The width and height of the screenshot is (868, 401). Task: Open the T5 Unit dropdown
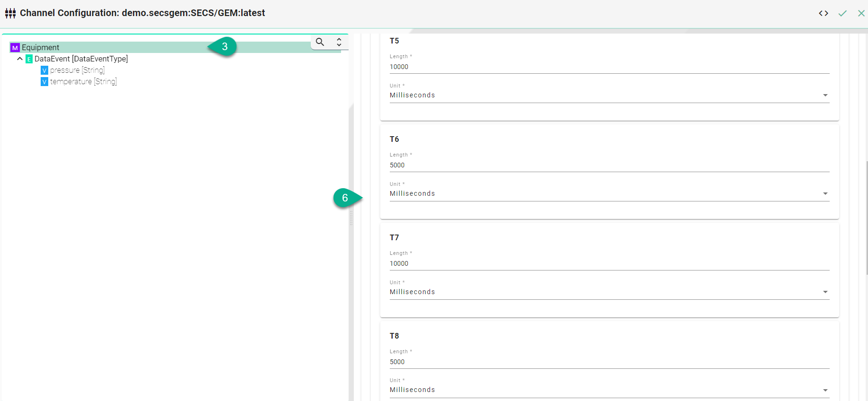point(609,95)
